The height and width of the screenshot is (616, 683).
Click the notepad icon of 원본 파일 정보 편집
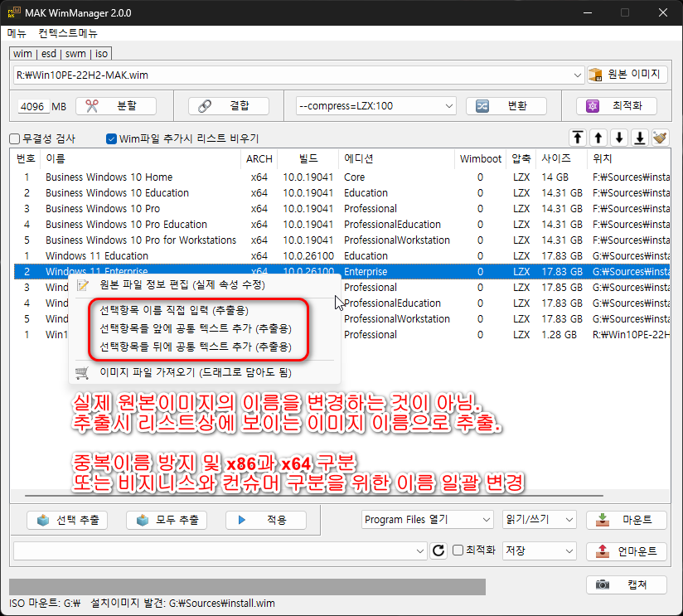(x=83, y=285)
